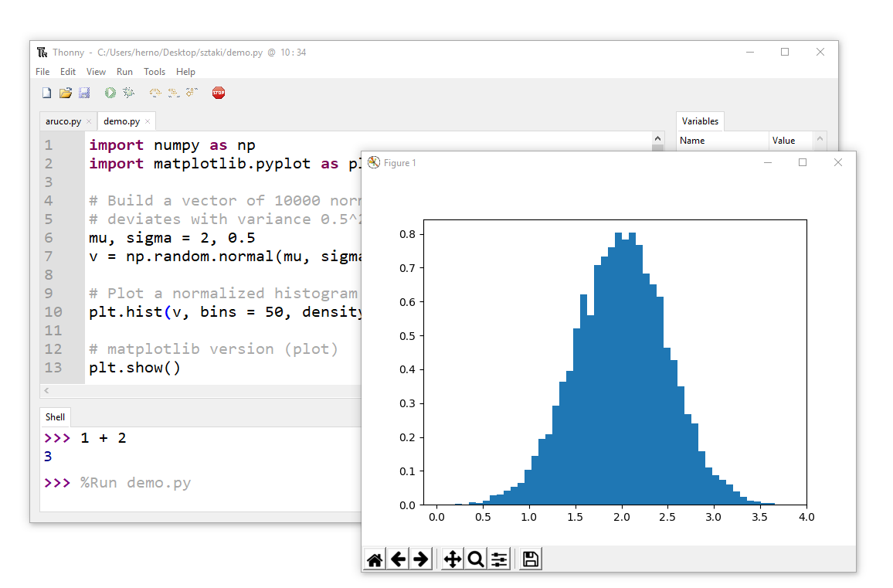893x588 pixels.
Task: Open the Tools menu
Action: pos(154,72)
